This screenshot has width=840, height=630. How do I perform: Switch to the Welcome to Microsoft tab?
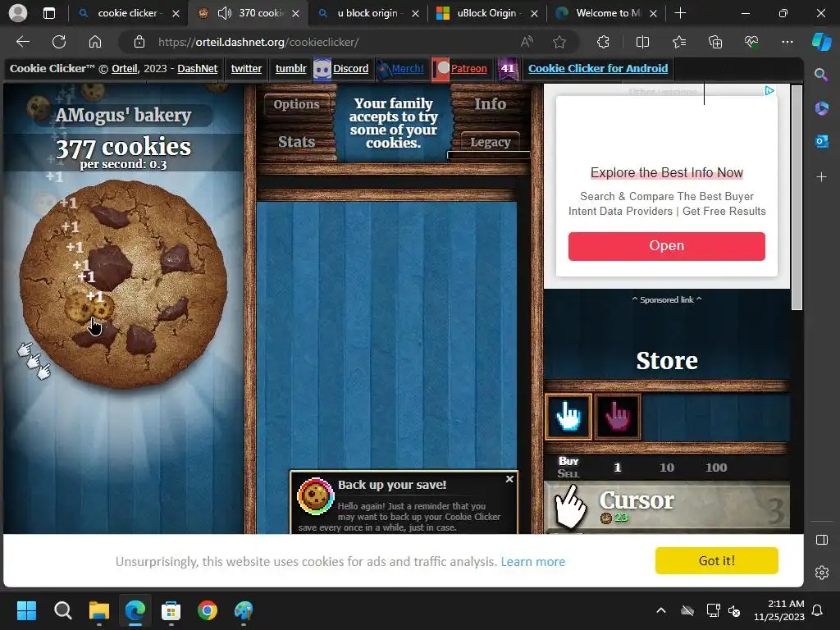(x=605, y=13)
